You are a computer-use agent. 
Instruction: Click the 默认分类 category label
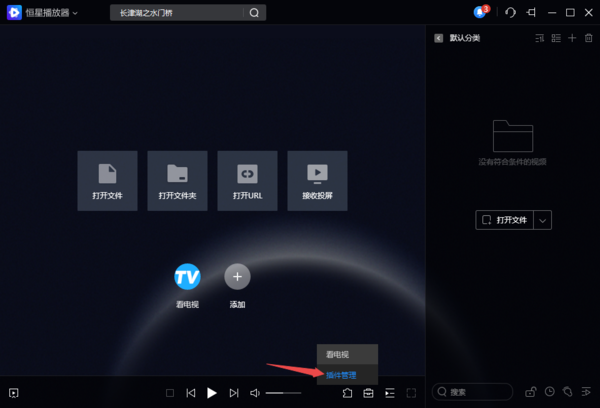pos(465,38)
